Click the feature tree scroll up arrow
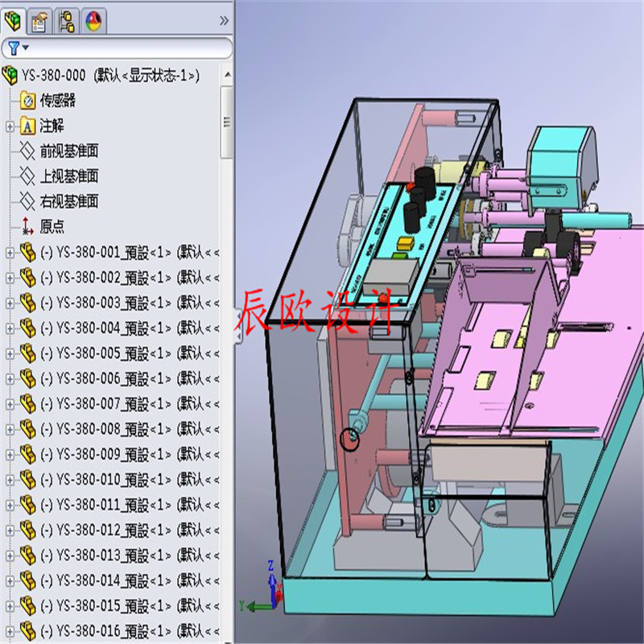Viewport: 644px width, 644px height. (x=228, y=74)
